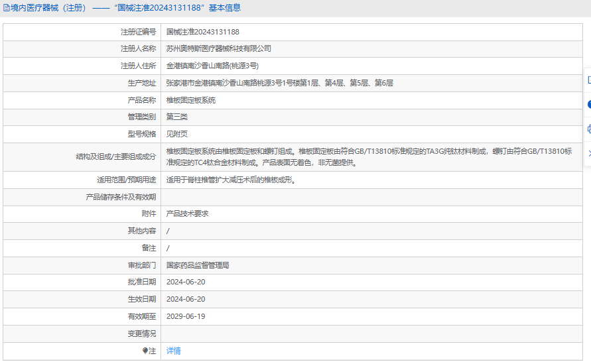591x364 pixels.
Task: Click the 注册人名称 row label
Action: click(139, 48)
